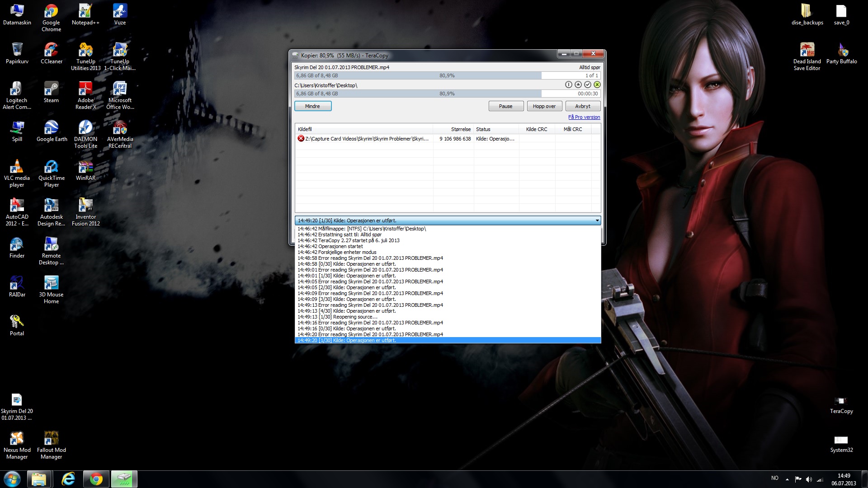Click the Pause button in TeraCopy
The image size is (868, 488).
click(x=505, y=106)
